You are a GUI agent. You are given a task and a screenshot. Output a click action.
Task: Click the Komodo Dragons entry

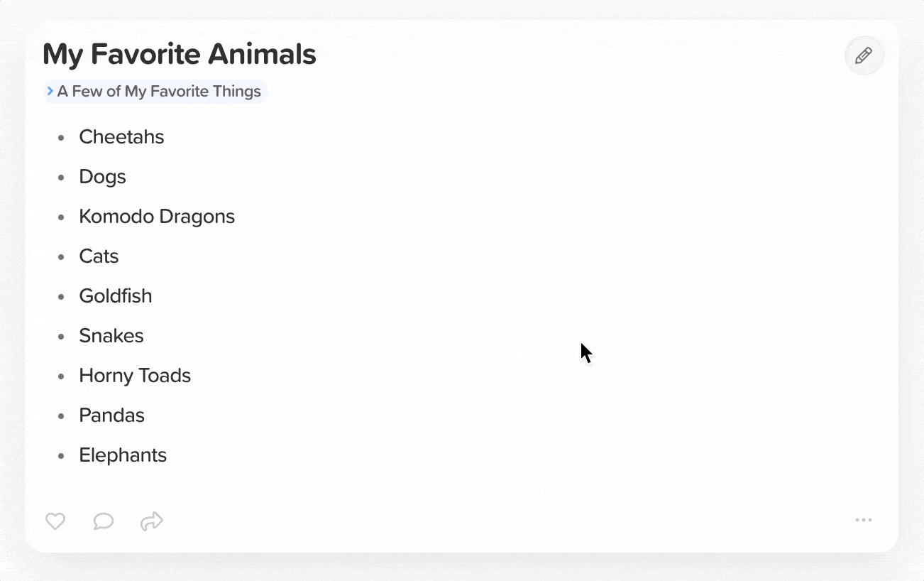point(157,217)
